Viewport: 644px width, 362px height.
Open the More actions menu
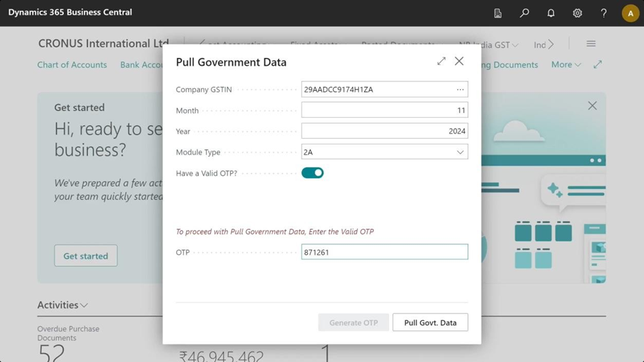coord(566,64)
